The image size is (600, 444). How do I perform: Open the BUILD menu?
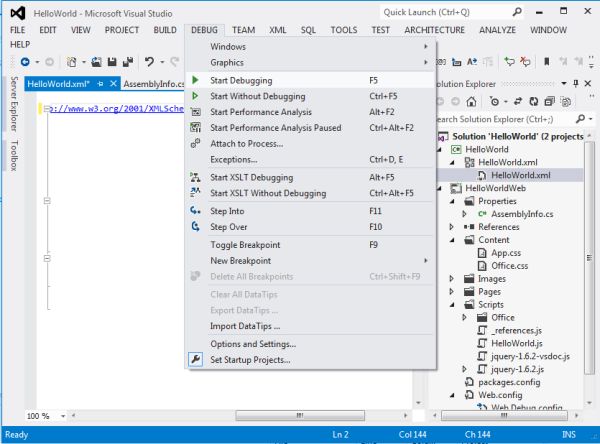coord(165,30)
